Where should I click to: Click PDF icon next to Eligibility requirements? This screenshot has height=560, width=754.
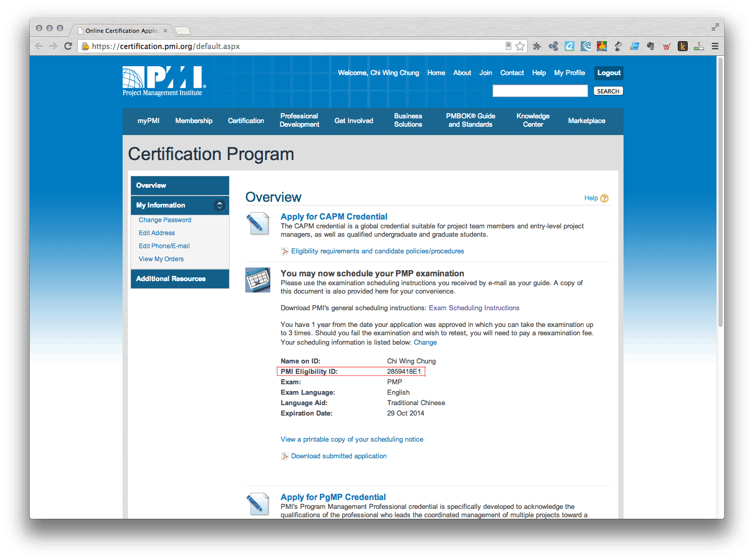pos(285,251)
